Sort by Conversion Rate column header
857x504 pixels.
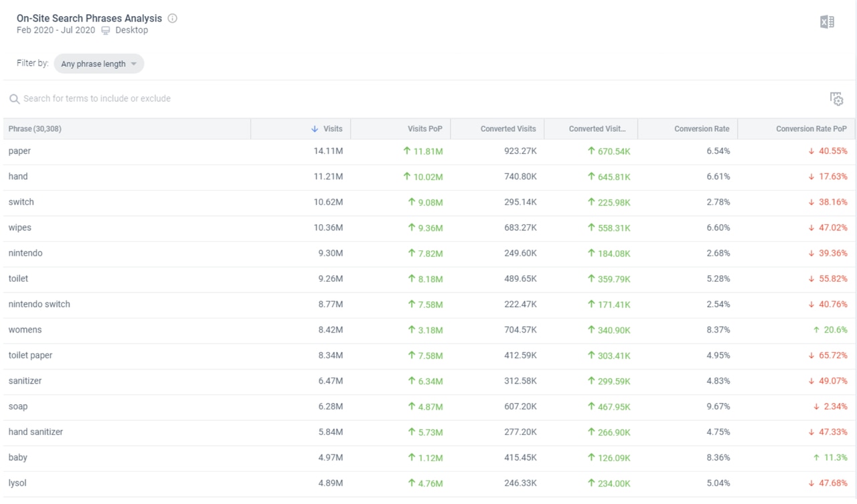(x=702, y=129)
